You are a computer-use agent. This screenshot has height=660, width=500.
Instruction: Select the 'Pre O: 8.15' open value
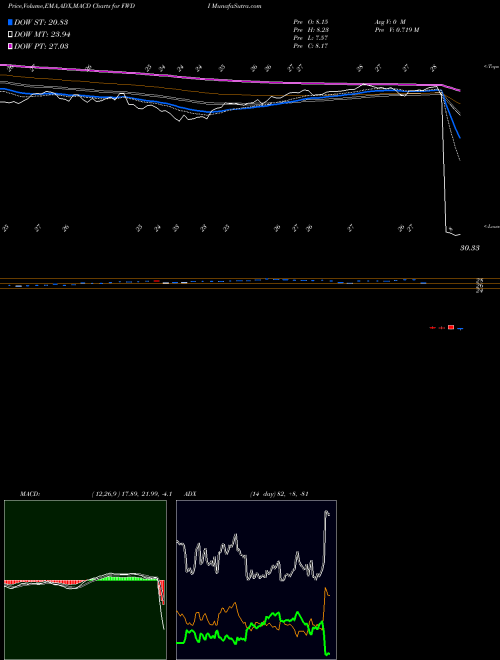tap(311, 21)
